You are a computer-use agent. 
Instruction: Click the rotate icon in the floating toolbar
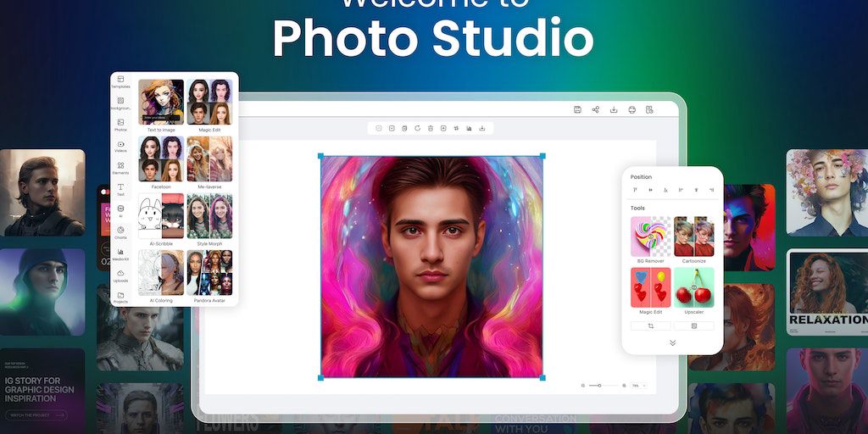[417, 128]
